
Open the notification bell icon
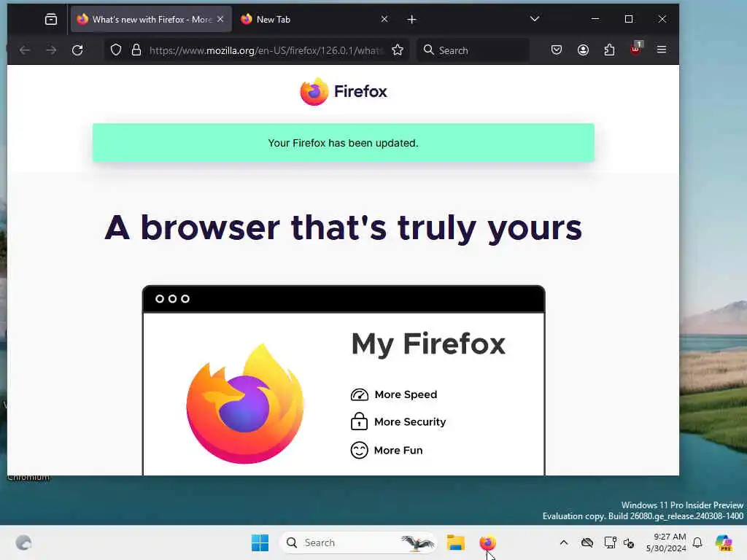tap(697, 542)
